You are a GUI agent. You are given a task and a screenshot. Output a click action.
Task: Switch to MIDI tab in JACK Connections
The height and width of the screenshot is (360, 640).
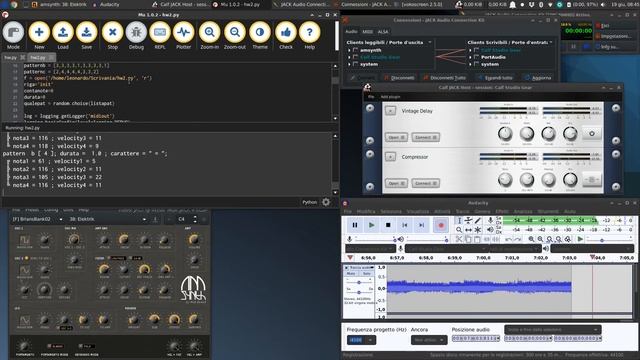tap(367, 31)
